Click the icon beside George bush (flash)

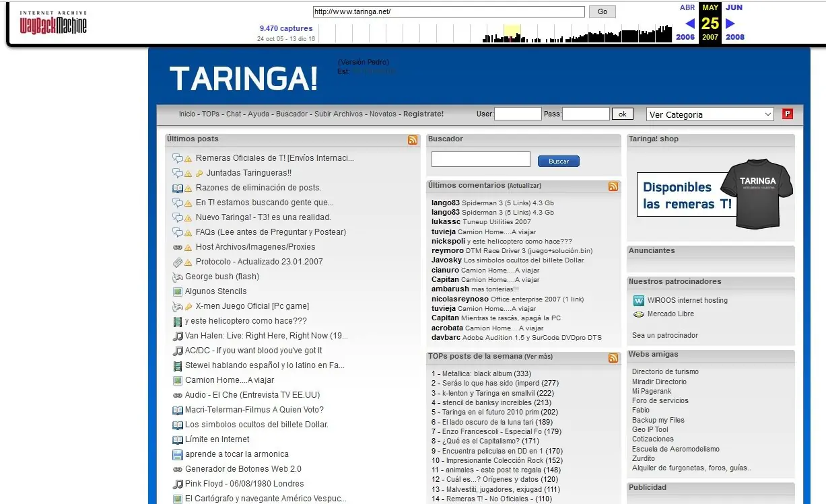point(178,277)
